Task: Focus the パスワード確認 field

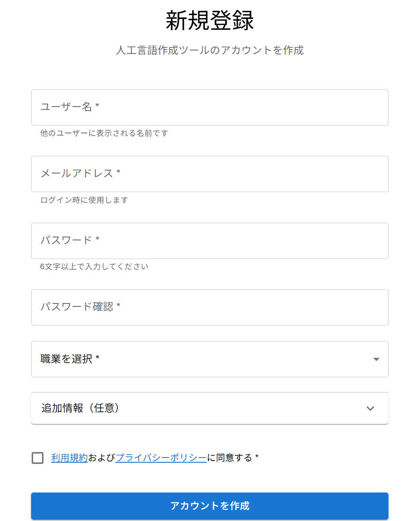Action: click(x=210, y=307)
